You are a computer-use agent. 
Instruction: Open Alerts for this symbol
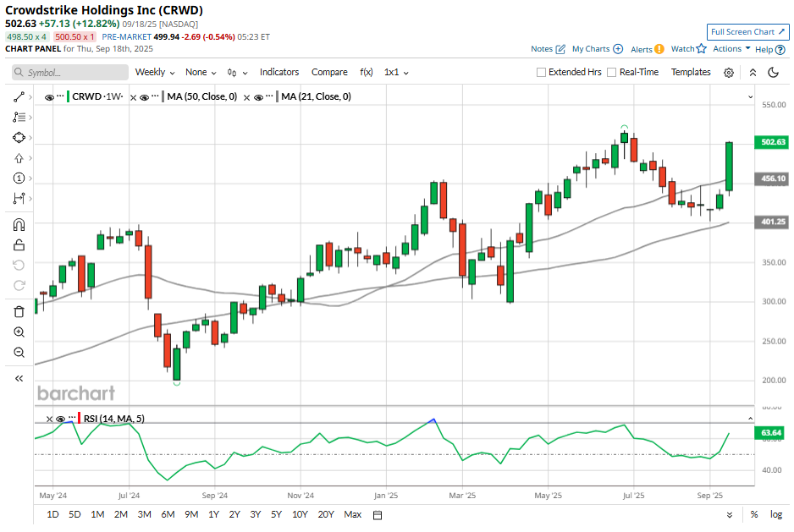648,49
